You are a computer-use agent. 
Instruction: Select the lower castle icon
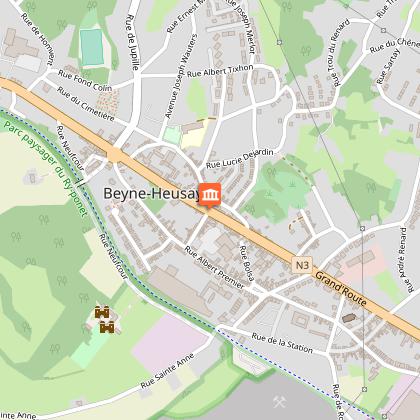pyautogui.click(x=107, y=327)
